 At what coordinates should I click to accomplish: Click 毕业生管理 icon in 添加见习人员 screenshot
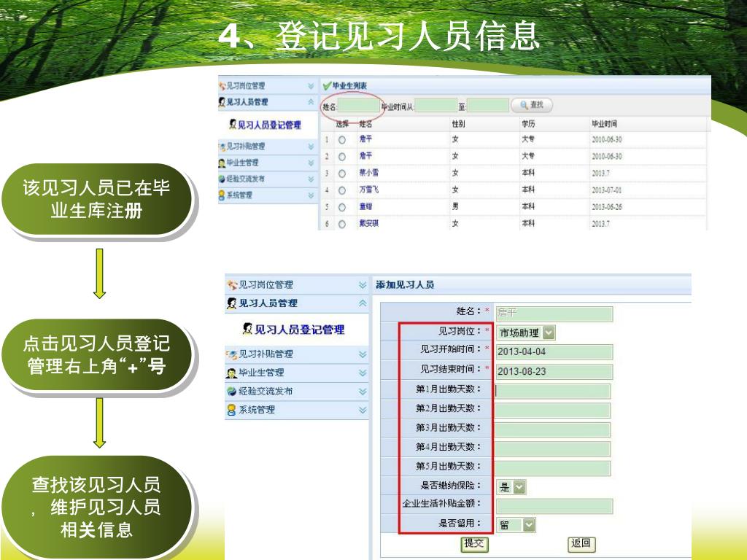tap(232, 373)
